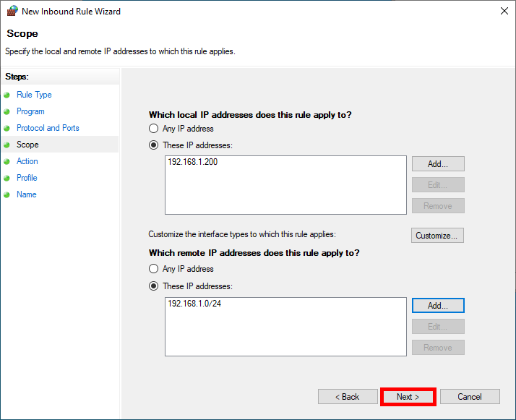The image size is (516, 420).
Task: Add a local IP address
Action: (x=437, y=164)
